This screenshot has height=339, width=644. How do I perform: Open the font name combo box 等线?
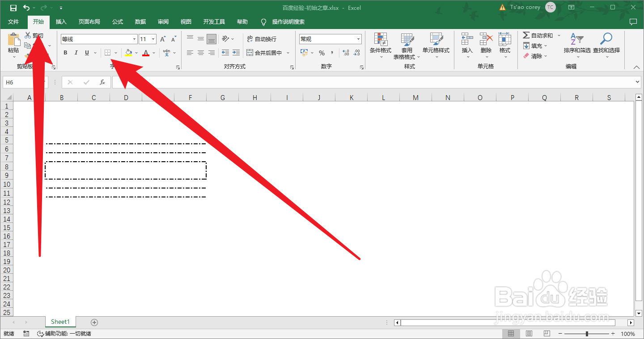(x=99, y=39)
